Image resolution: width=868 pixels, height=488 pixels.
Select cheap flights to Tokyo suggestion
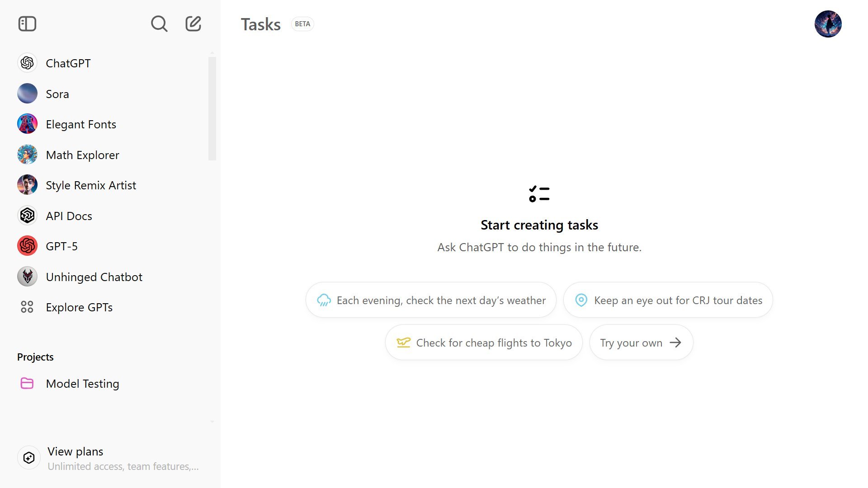(x=484, y=343)
